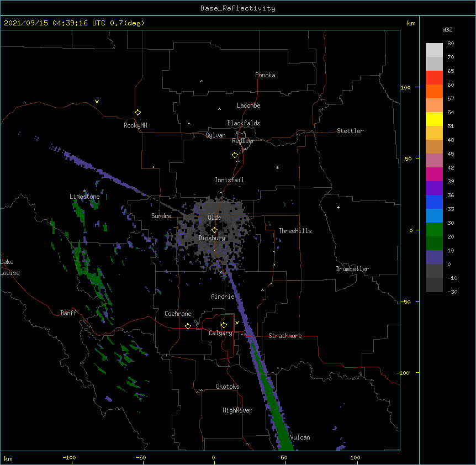Select the RedDeer city label
This screenshot has height=465, width=476.
(x=243, y=141)
